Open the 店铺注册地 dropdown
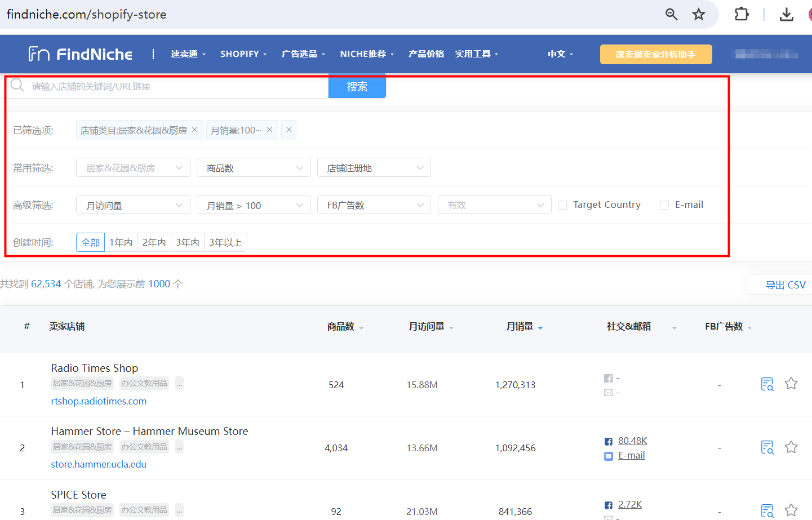Image resolution: width=812 pixels, height=520 pixels. coord(374,168)
